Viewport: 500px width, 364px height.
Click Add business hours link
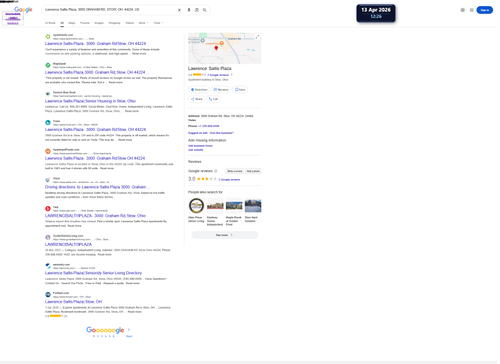(200, 146)
